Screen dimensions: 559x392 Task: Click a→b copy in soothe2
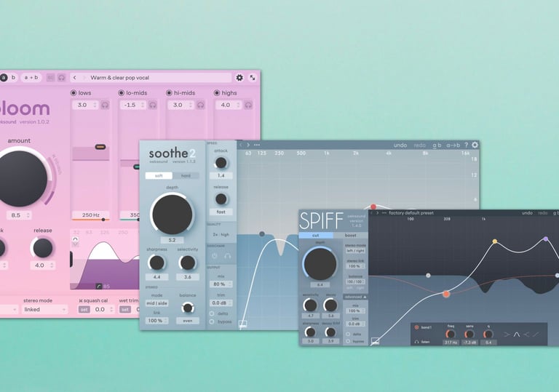point(453,145)
